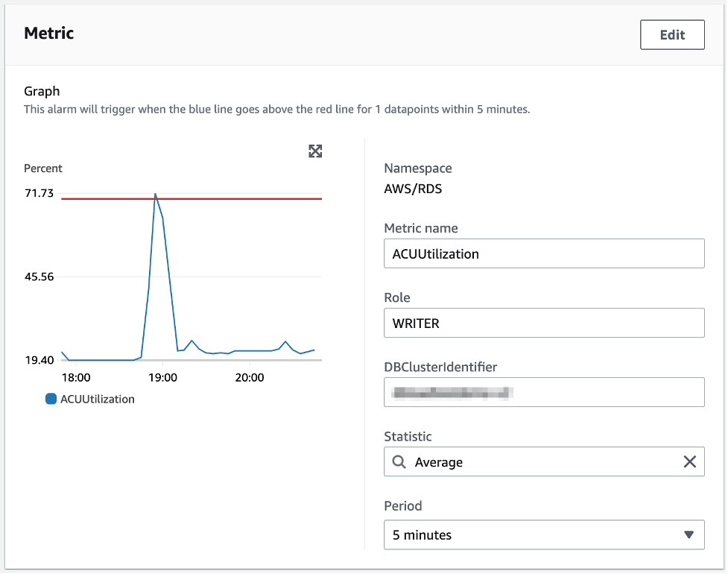
Task: Click the magnifying glass in the Statistic field
Action: [399, 461]
